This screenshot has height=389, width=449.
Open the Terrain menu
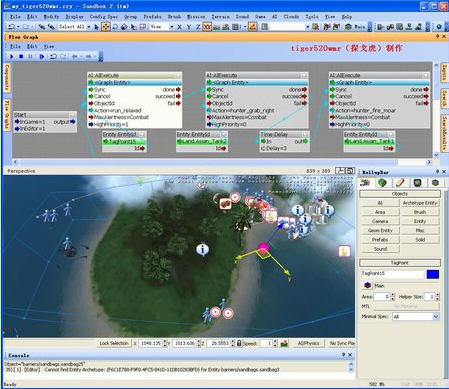pyautogui.click(x=221, y=16)
